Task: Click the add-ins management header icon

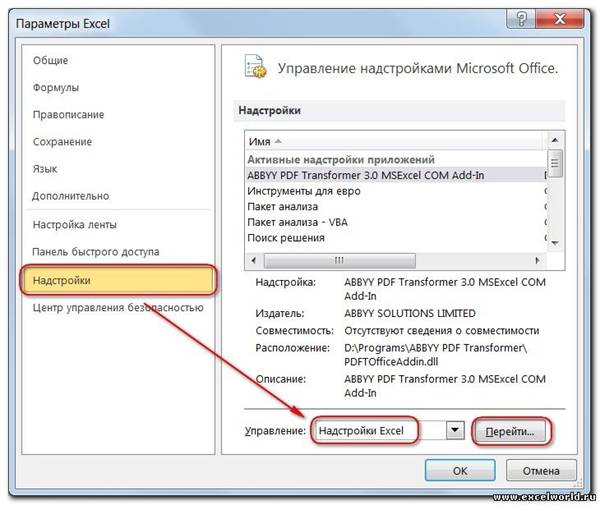Action: point(255,67)
